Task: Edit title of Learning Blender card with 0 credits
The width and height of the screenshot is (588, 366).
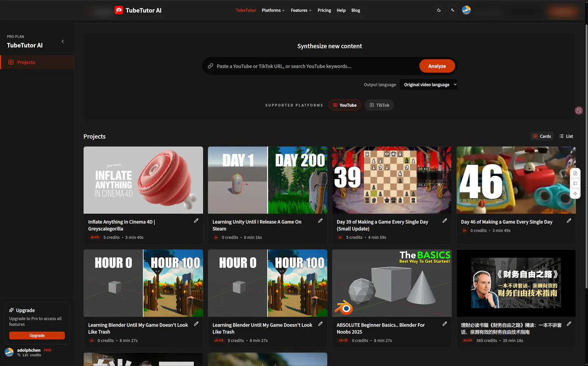Action: tap(196, 324)
